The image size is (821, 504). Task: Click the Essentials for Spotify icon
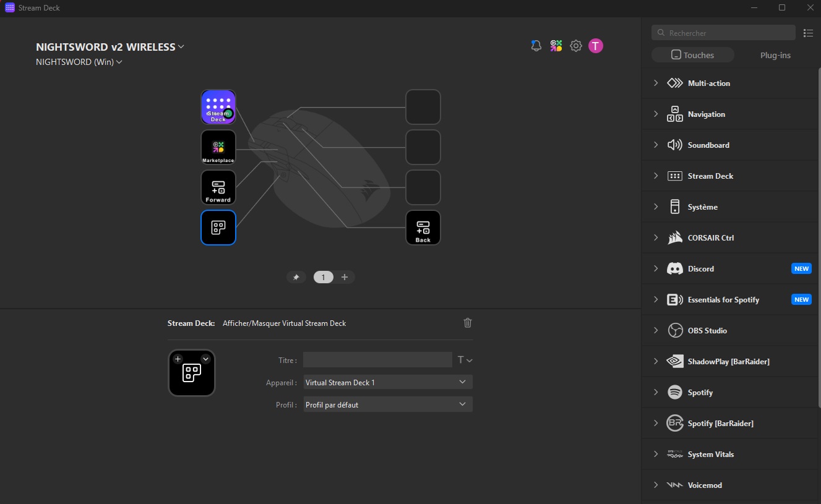(x=675, y=299)
